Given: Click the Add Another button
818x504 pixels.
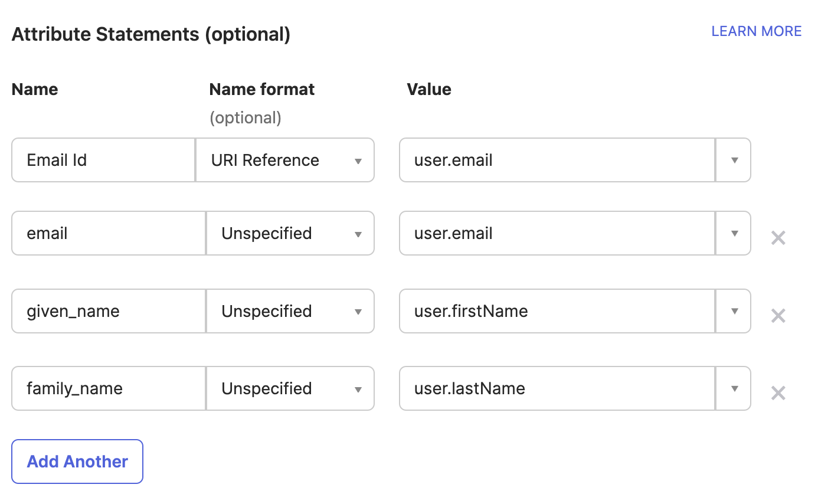Looking at the screenshot, I should [77, 462].
